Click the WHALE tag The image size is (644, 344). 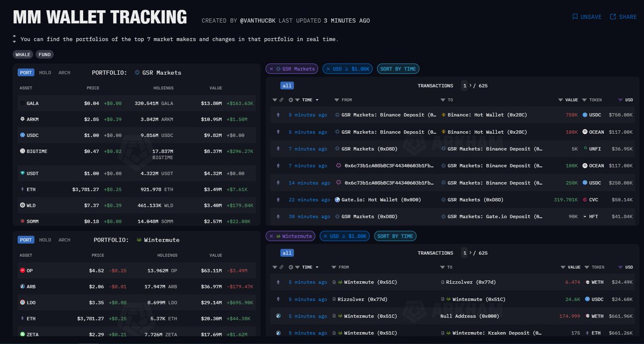click(23, 54)
